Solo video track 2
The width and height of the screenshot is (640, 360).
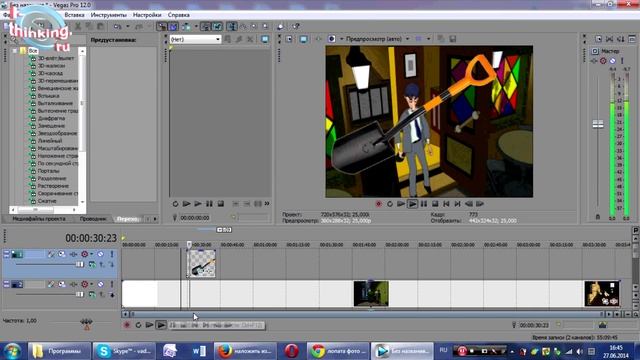click(112, 284)
